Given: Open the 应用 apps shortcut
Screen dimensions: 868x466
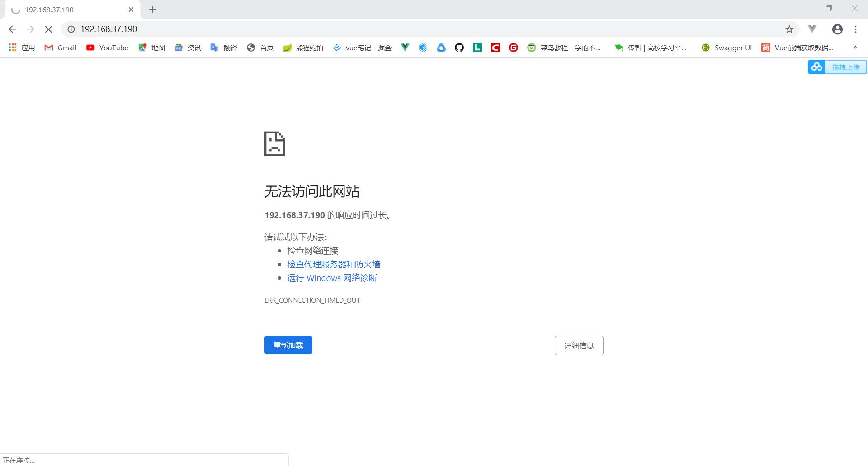Looking at the screenshot, I should pos(22,48).
